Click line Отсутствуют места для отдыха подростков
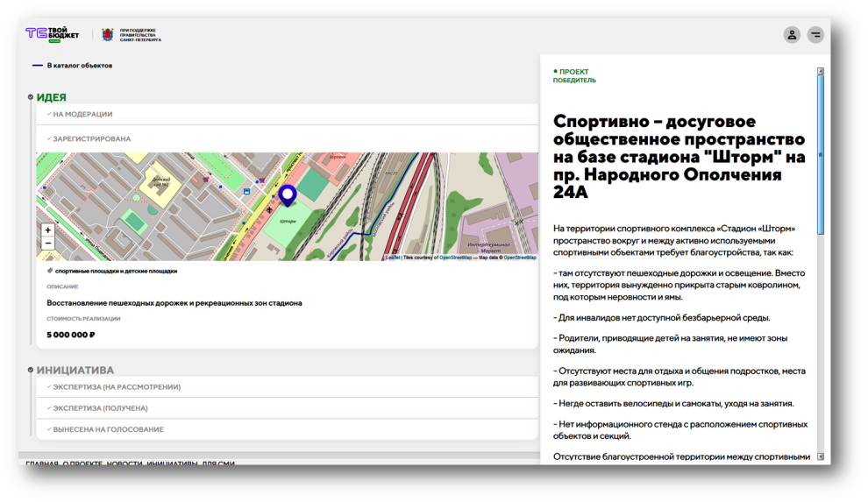This screenshot has height=502, width=868. click(x=679, y=377)
